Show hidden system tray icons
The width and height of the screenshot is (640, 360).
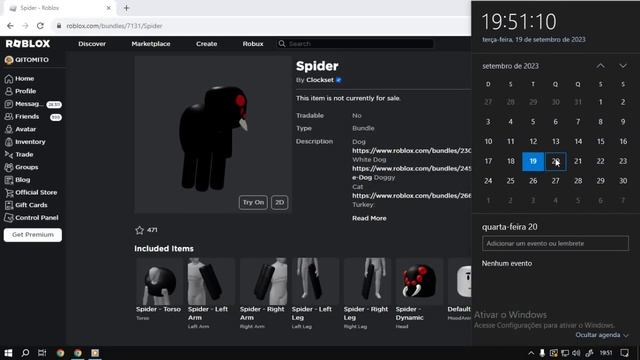(x=531, y=353)
